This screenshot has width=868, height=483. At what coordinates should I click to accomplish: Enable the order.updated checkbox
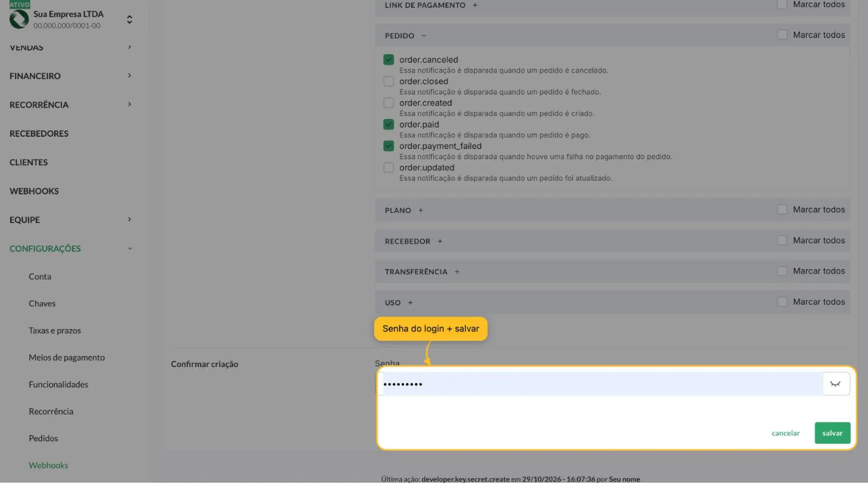pos(388,167)
